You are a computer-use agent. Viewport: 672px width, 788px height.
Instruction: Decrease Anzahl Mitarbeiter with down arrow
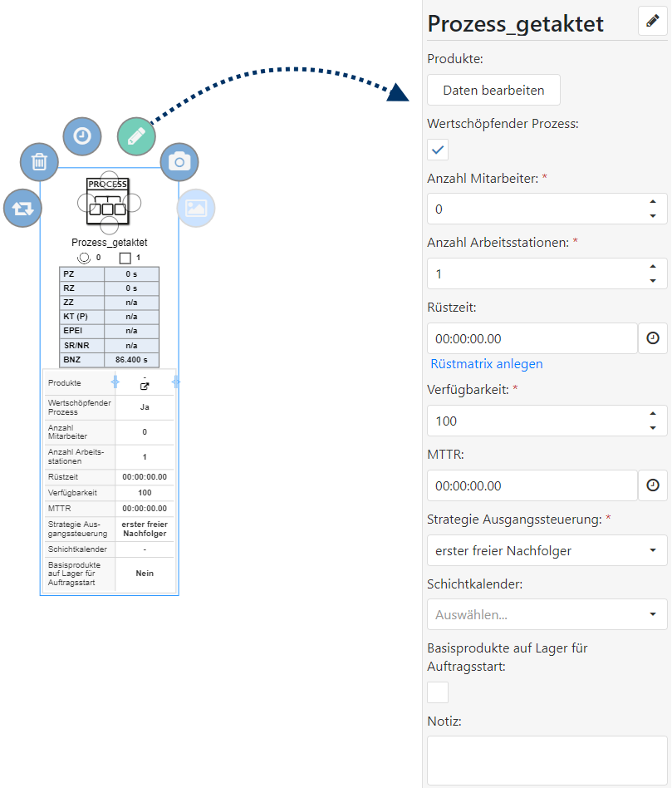[x=653, y=216]
